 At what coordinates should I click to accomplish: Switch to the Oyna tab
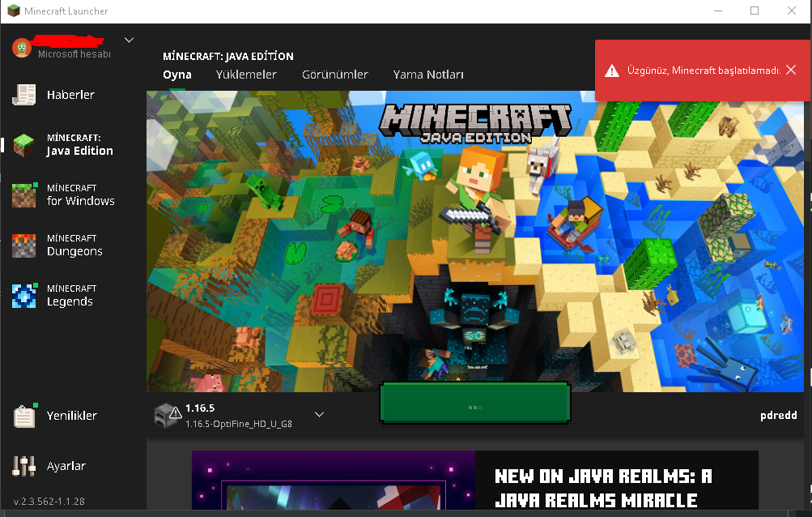click(177, 75)
